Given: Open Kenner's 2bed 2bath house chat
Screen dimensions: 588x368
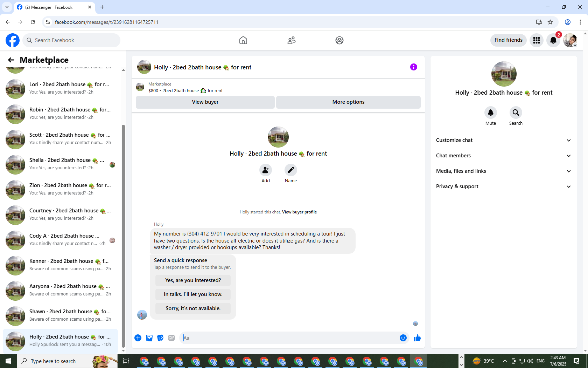Looking at the screenshot, I should (60, 265).
